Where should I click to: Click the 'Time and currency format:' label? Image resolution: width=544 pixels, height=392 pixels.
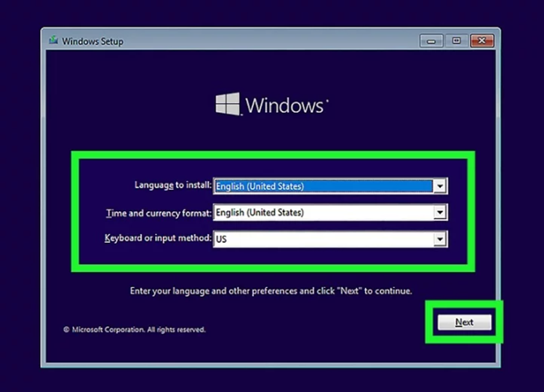coord(159,212)
